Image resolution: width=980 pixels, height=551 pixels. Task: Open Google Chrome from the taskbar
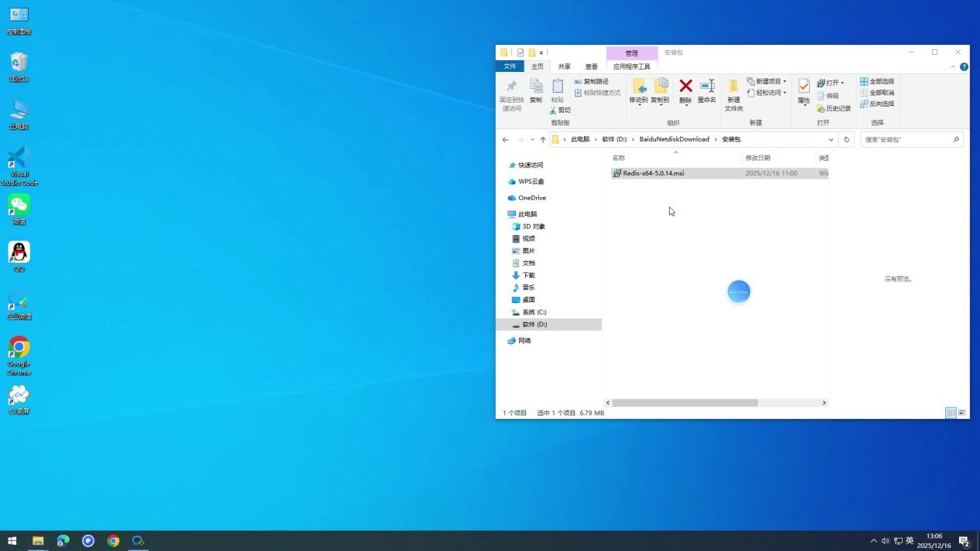[x=114, y=541]
